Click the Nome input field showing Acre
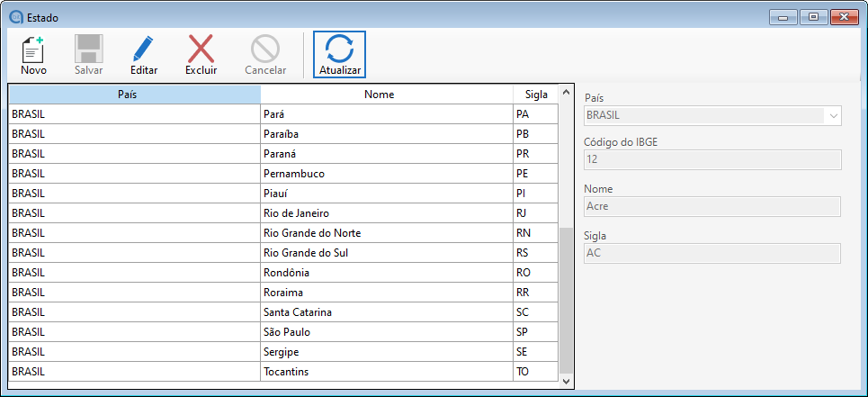Screen dimensions: 868x397 click(x=711, y=207)
